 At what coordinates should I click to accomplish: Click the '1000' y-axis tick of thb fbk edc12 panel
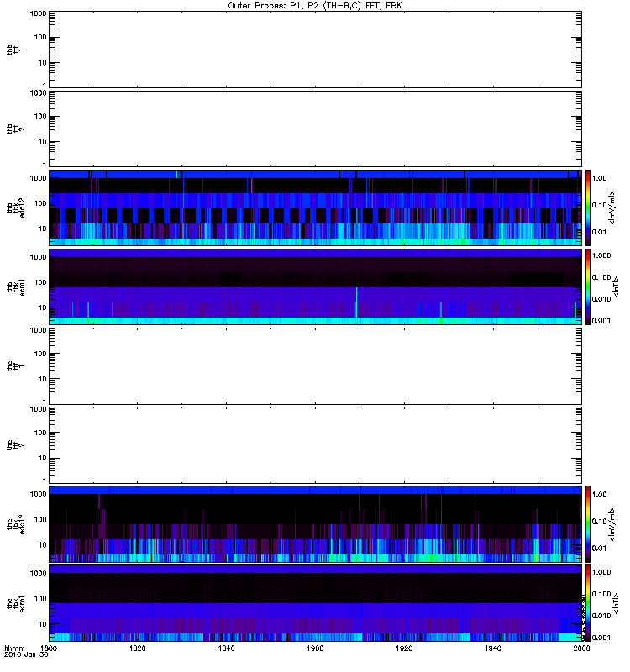pos(38,178)
